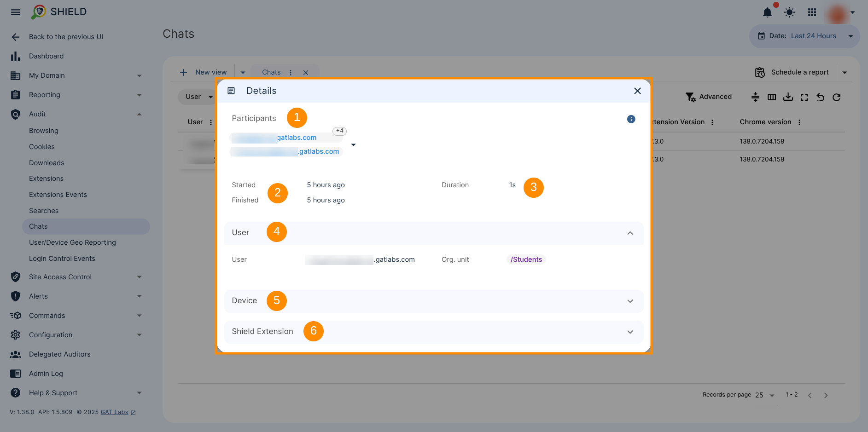
Task: Click the +4 participants badge
Action: [x=339, y=131]
